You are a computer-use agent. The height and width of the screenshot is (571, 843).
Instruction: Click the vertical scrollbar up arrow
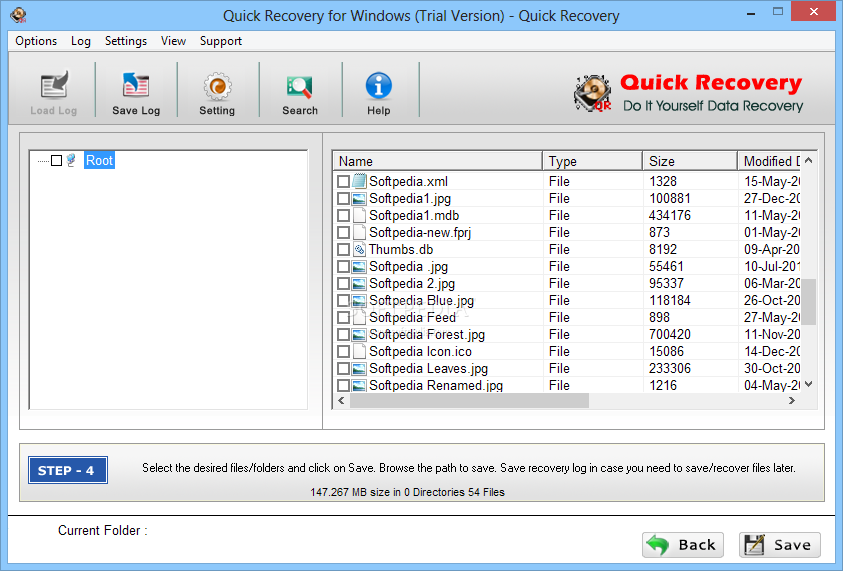[x=809, y=160]
